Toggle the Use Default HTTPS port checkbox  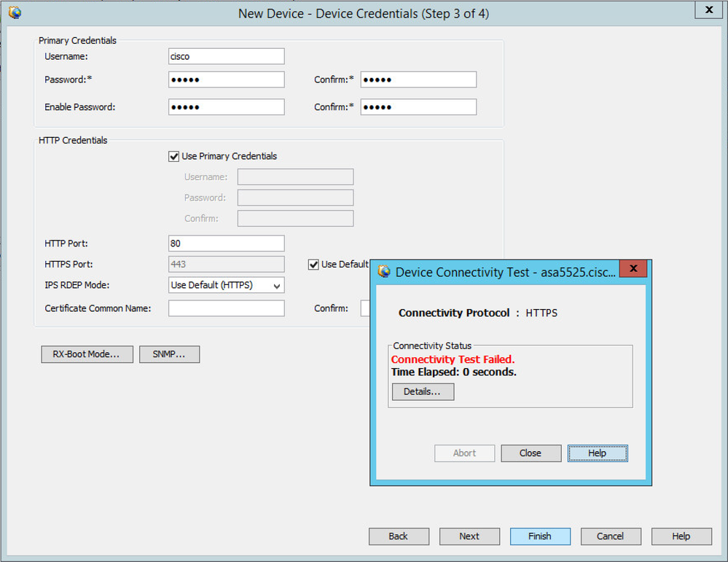(x=313, y=265)
